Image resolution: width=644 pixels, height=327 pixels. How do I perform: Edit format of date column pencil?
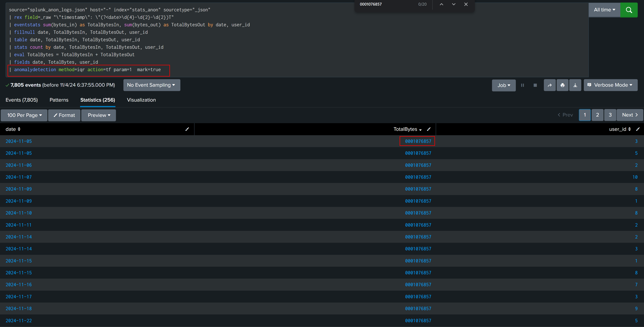click(187, 129)
